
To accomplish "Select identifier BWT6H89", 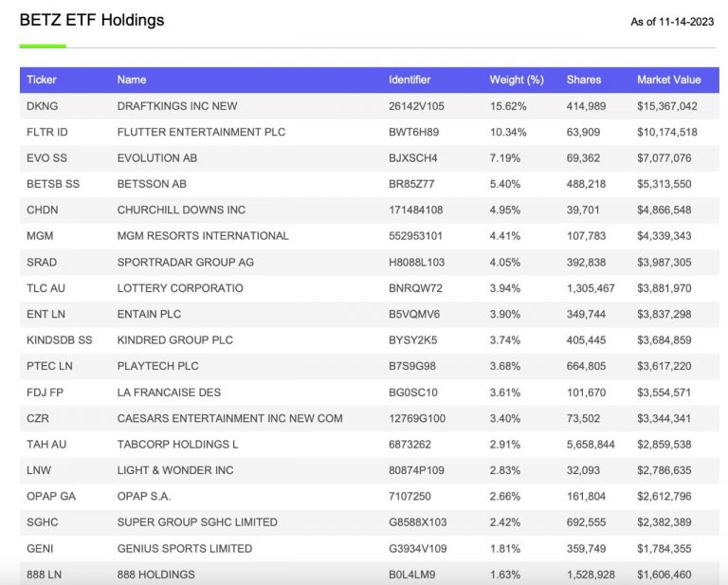I will click(413, 133).
